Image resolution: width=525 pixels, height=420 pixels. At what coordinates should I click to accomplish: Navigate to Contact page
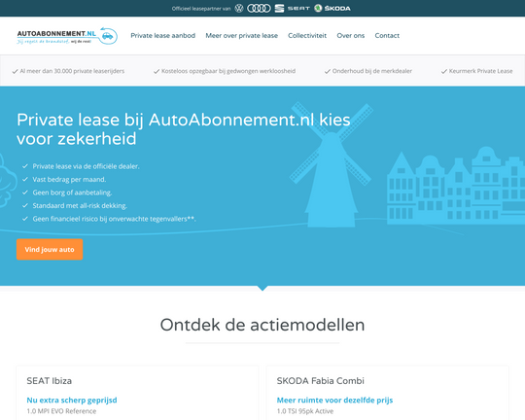pyautogui.click(x=387, y=36)
